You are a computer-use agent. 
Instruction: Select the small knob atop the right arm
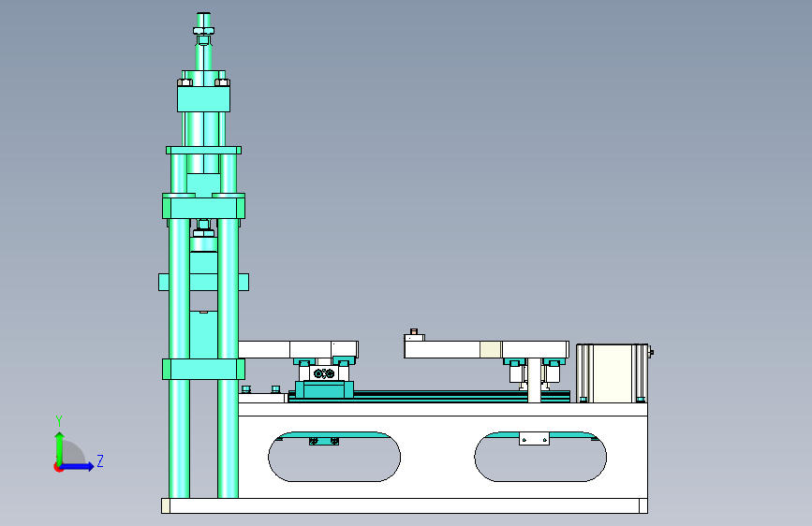(x=414, y=331)
